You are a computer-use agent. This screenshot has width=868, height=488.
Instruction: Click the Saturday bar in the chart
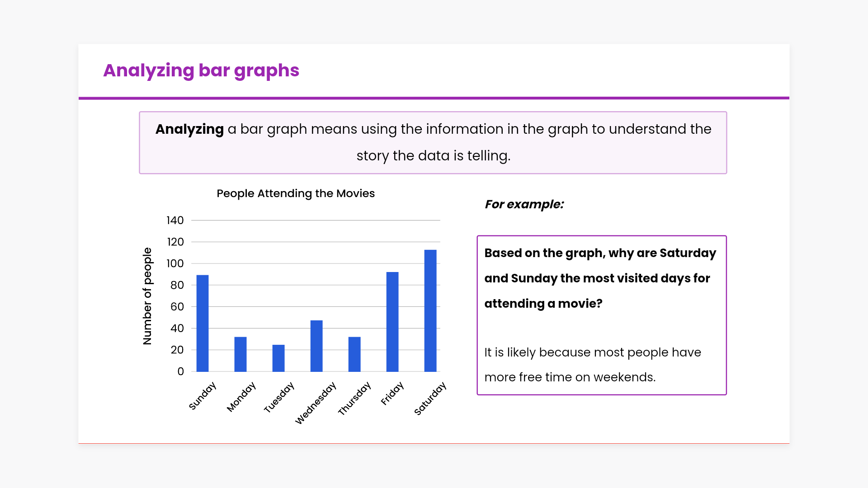pos(430,311)
